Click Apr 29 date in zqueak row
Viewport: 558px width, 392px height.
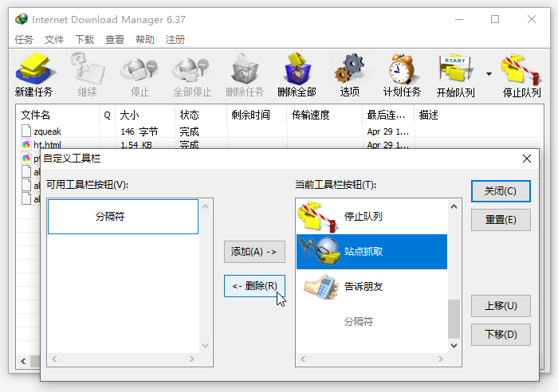coord(388,131)
